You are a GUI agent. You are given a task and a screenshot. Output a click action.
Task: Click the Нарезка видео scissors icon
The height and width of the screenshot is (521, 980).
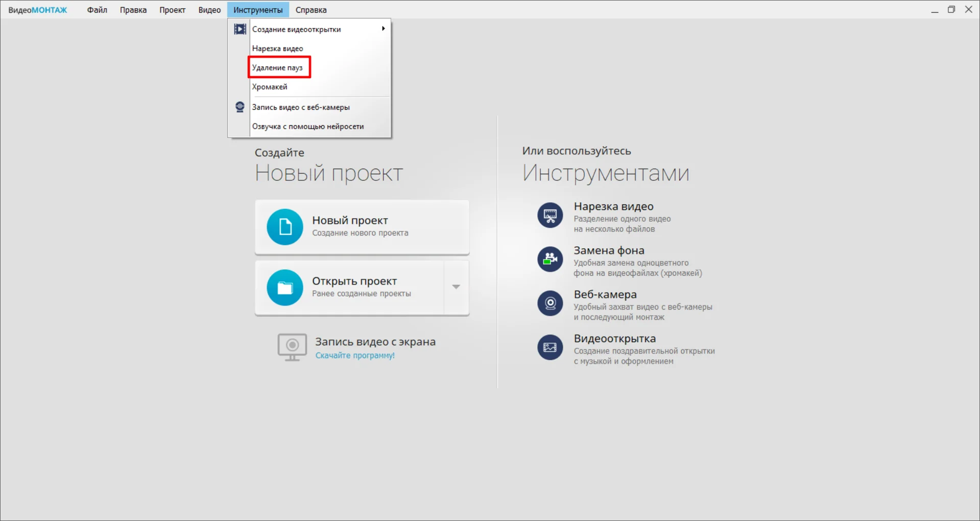click(x=550, y=216)
